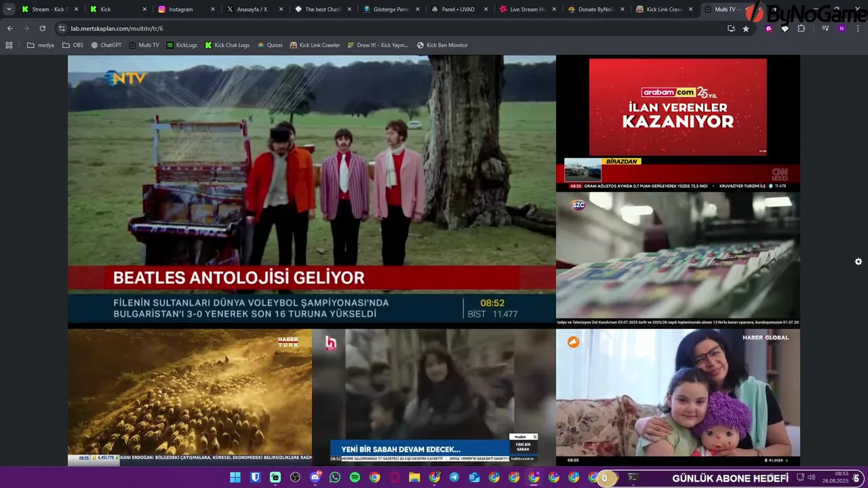The height and width of the screenshot is (488, 868).
Task: Switch to the Instagram tab
Action: 186,9
